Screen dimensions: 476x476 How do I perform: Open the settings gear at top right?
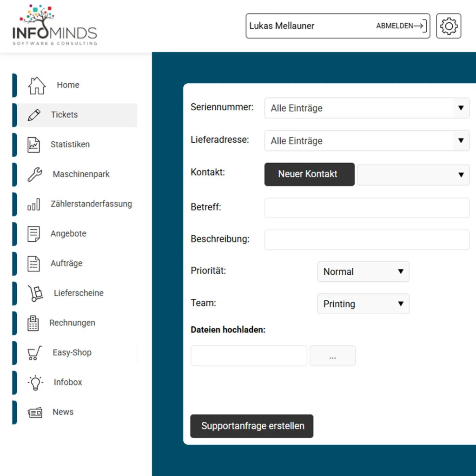pyautogui.click(x=448, y=26)
